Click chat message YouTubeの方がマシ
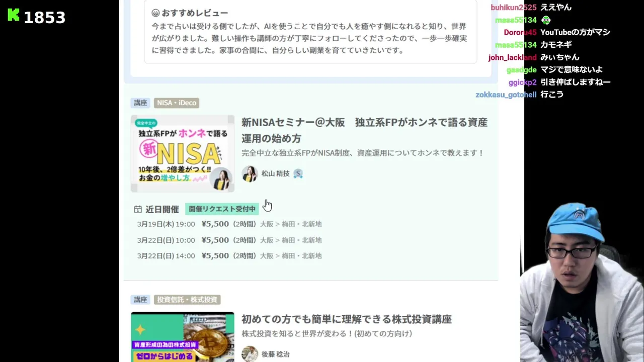The image size is (644, 362). (x=575, y=32)
